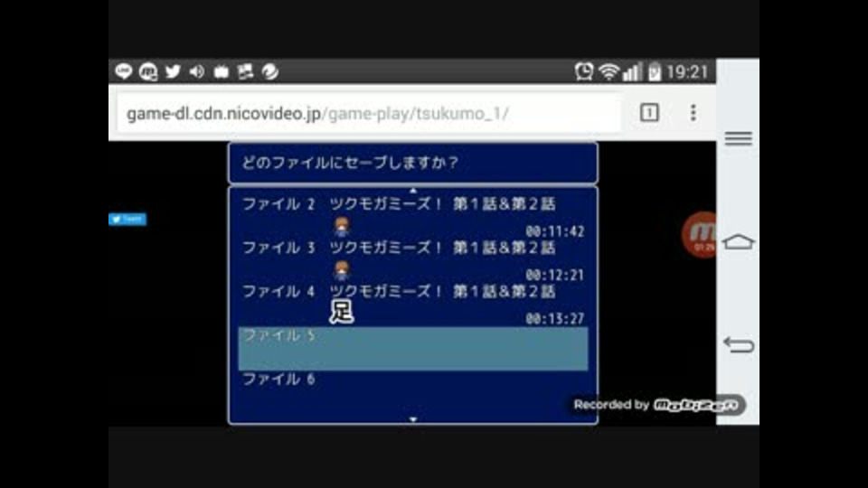Tap the battery status icon
Viewport: 868px width, 488px height.
pos(655,72)
